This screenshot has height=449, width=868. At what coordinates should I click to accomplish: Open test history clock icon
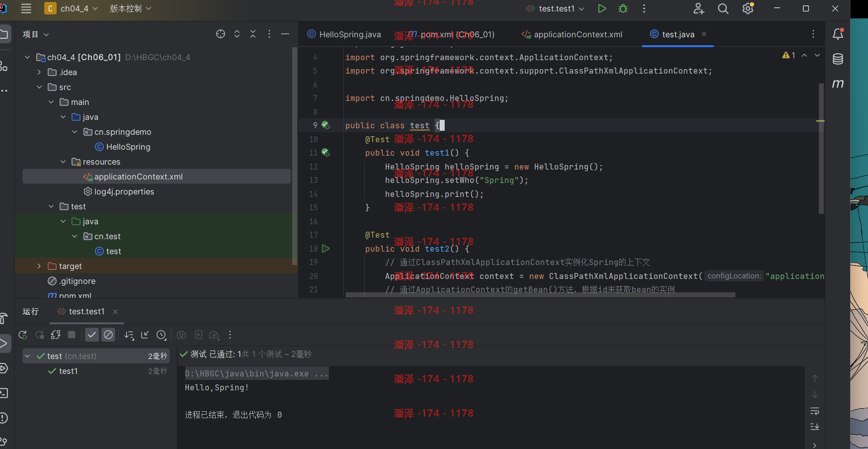(x=161, y=335)
